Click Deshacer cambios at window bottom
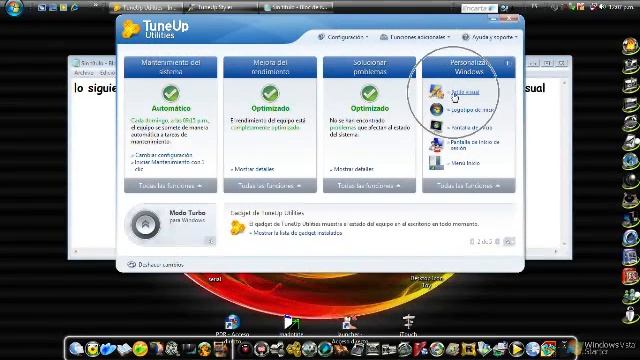The height and width of the screenshot is (360, 640). tap(156, 265)
